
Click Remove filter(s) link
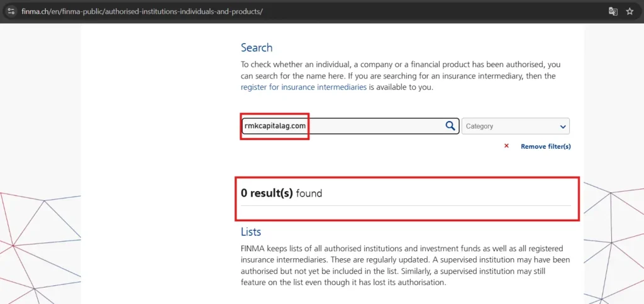pos(545,146)
